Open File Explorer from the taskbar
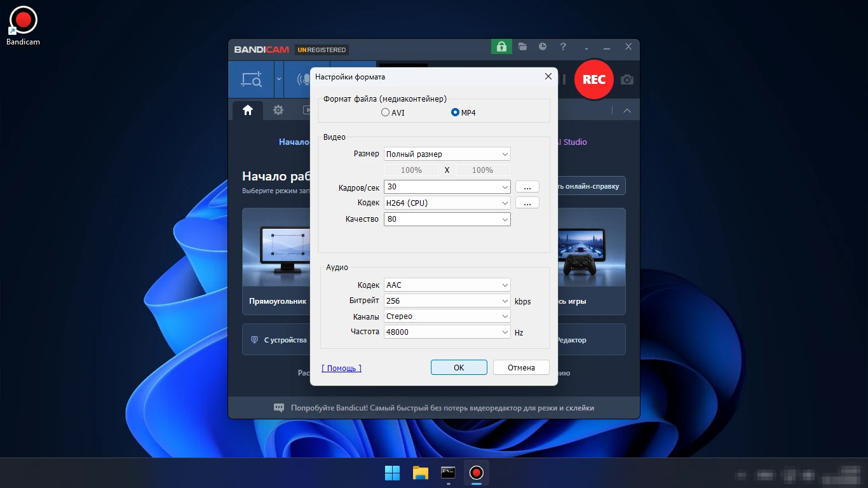The width and height of the screenshot is (868, 488). click(x=421, y=473)
